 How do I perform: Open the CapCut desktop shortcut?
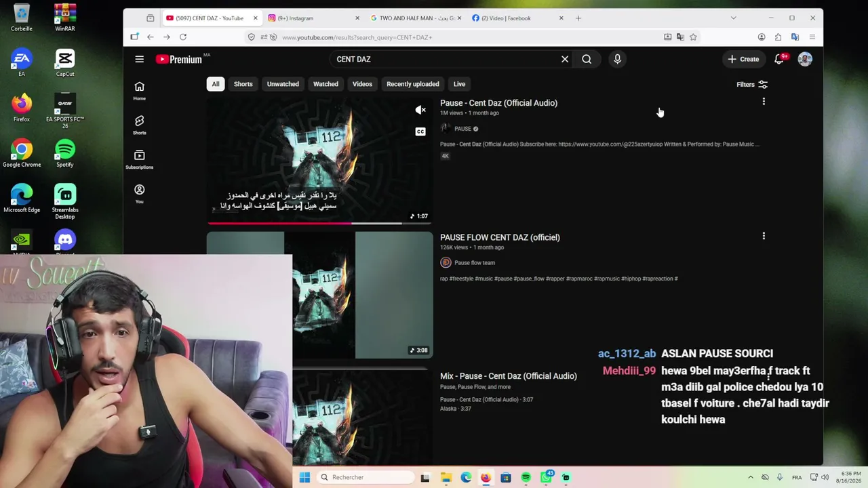click(x=65, y=64)
